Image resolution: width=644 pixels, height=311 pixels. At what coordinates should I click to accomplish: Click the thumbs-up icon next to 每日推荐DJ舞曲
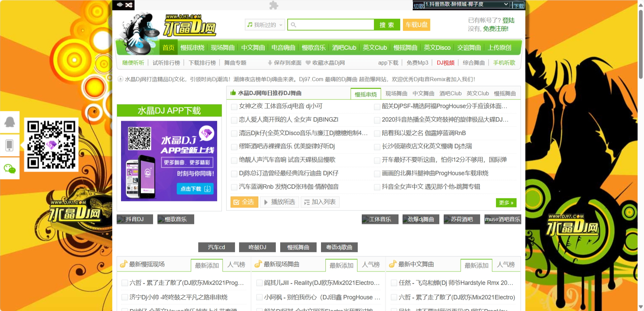click(x=232, y=93)
